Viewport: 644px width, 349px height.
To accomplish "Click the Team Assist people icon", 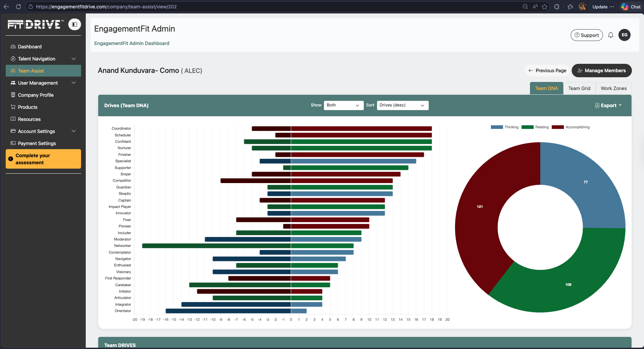I will click(13, 71).
